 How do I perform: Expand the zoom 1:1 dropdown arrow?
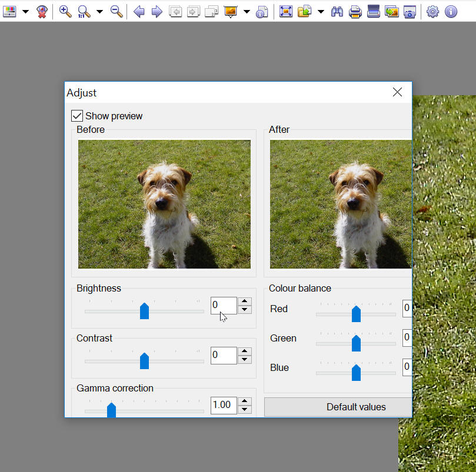pyautogui.click(x=99, y=11)
